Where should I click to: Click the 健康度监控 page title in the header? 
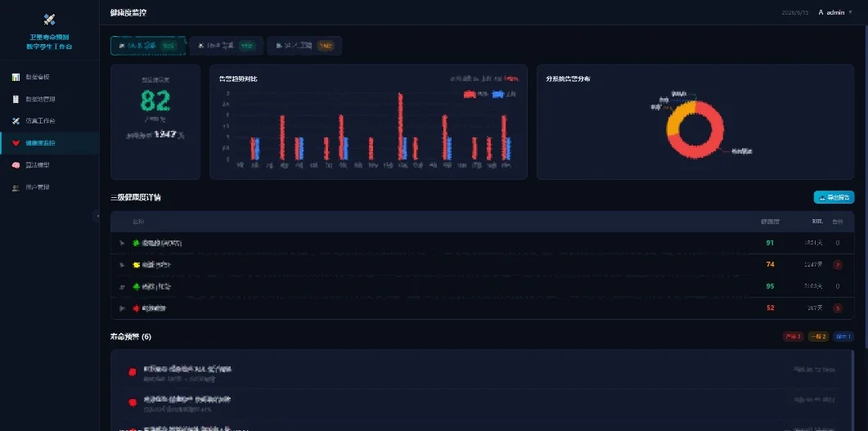coord(128,12)
